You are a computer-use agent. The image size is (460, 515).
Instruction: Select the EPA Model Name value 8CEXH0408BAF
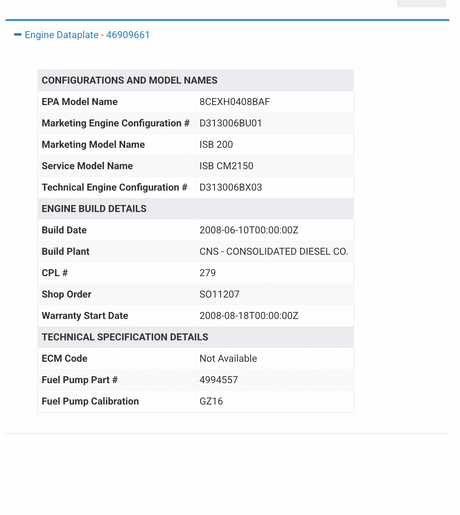(x=235, y=102)
